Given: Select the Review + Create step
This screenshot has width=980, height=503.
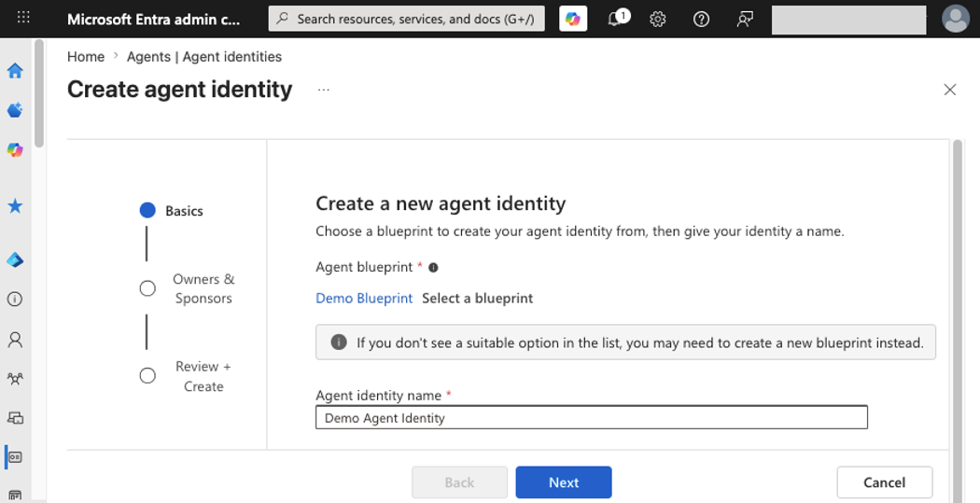Looking at the screenshot, I should click(x=186, y=376).
